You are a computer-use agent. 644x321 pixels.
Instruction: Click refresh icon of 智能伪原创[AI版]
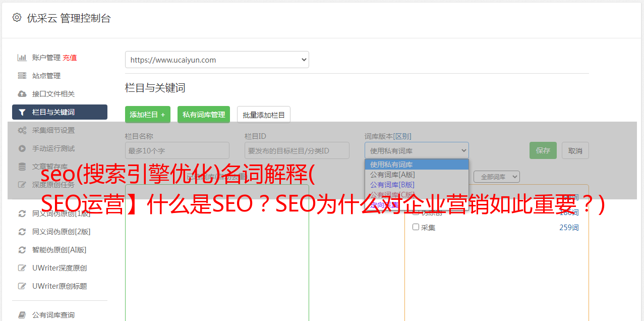point(22,250)
